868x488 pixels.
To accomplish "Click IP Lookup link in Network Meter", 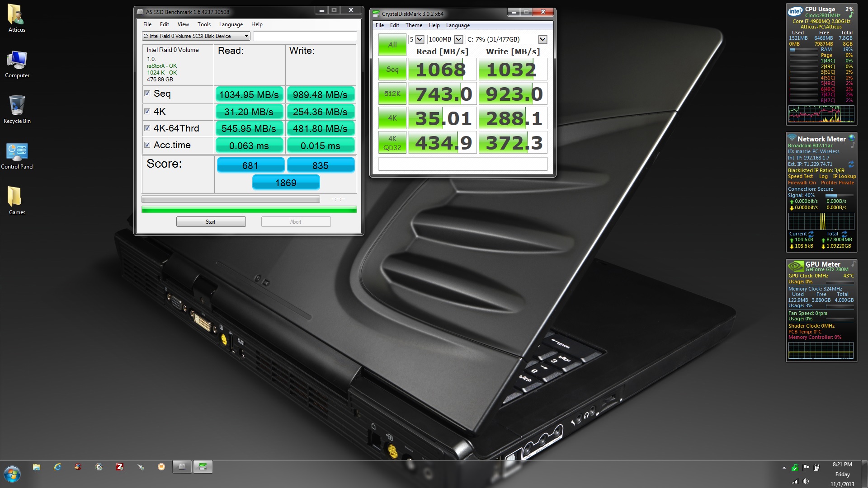I will tap(844, 177).
